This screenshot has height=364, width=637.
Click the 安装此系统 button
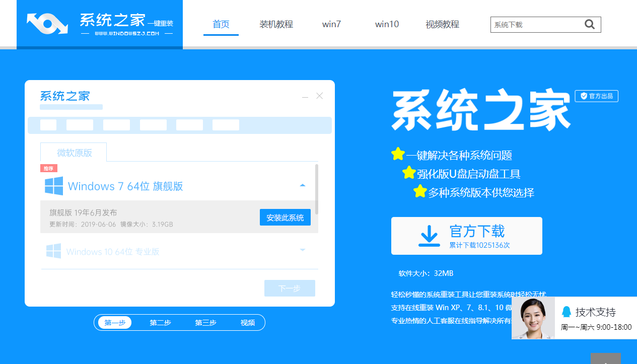[285, 217]
